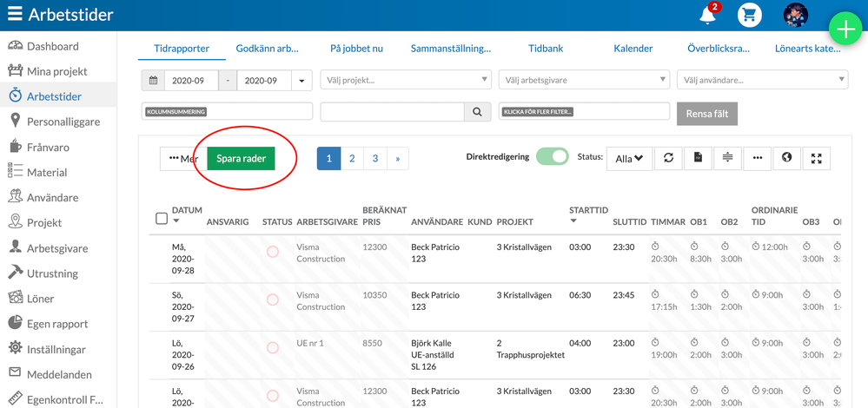Open the notifications bell

(x=707, y=15)
